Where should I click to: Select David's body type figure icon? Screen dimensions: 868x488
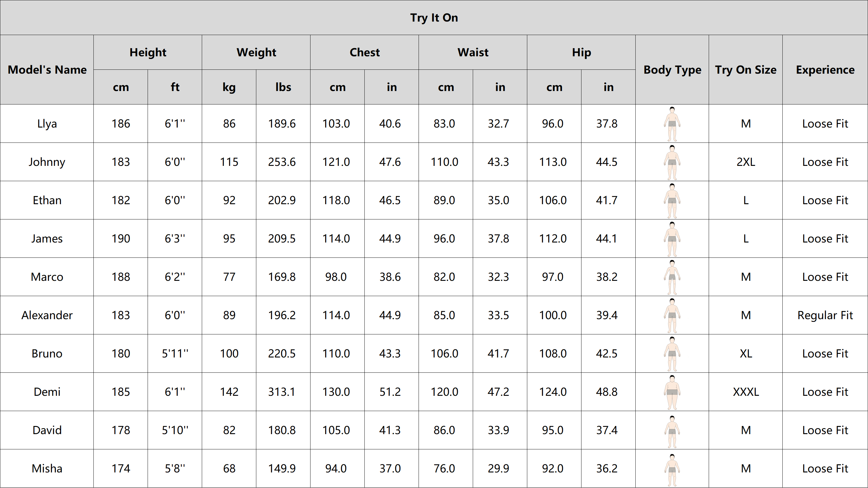coord(672,431)
